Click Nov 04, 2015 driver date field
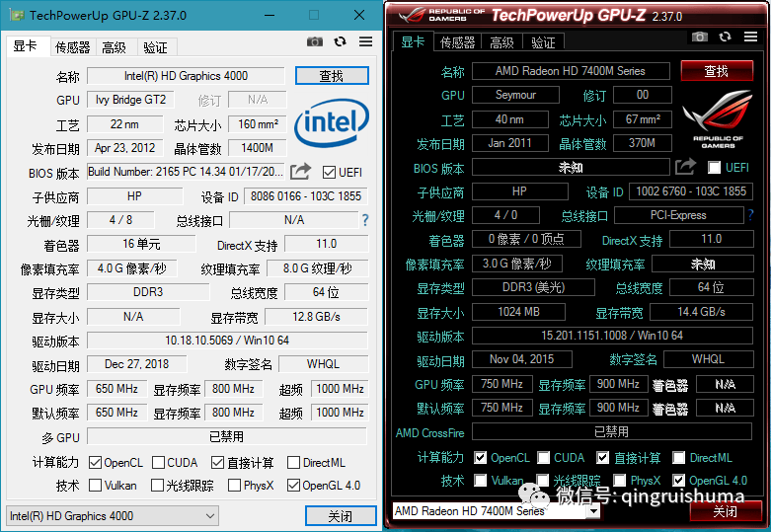Image resolution: width=771 pixels, height=532 pixels. [521, 359]
